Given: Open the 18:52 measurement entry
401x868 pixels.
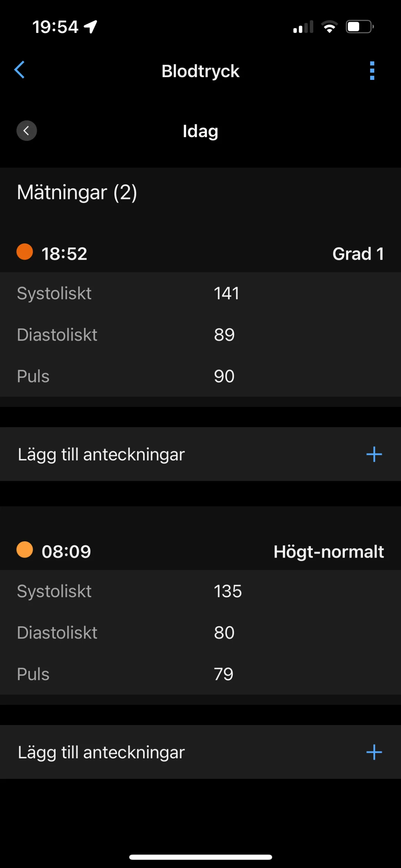Looking at the screenshot, I should tap(65, 254).
